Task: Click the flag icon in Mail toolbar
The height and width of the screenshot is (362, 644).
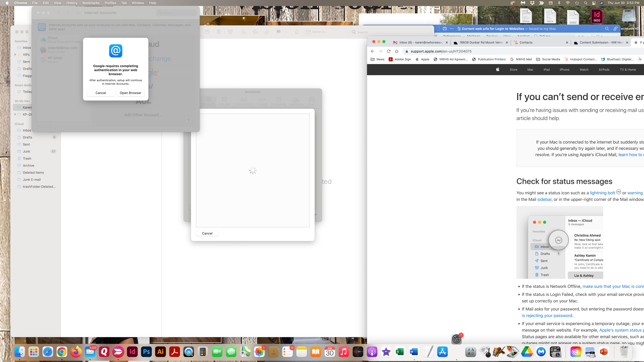Action: point(278,32)
